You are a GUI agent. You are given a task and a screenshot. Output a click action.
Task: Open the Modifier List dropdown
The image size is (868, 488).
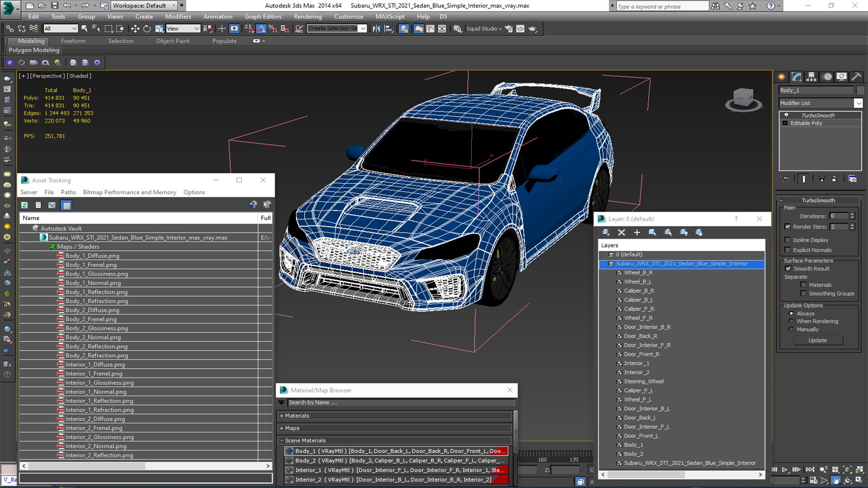pyautogui.click(x=859, y=103)
